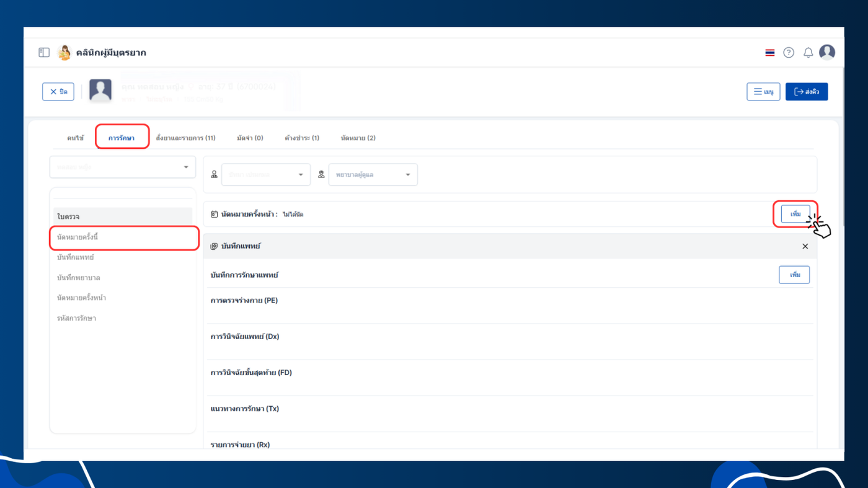Open the เมนู button
This screenshot has width=868, height=488.
coord(763,92)
